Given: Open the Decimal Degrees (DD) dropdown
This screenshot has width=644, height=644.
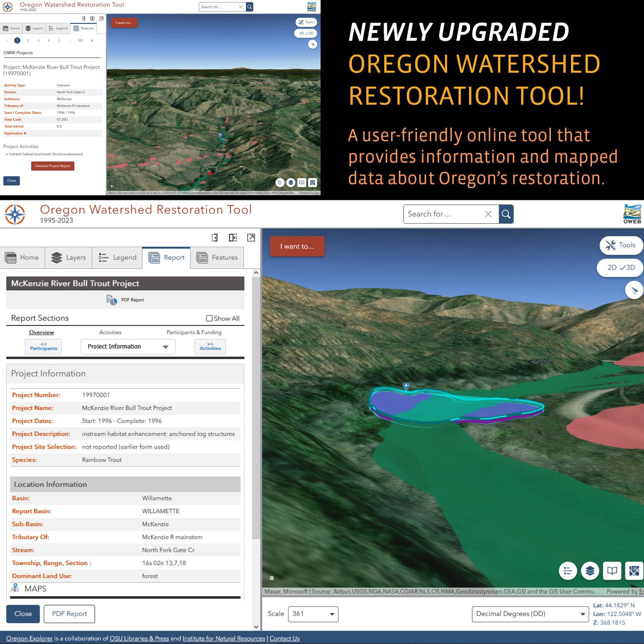Looking at the screenshot, I should (530, 614).
